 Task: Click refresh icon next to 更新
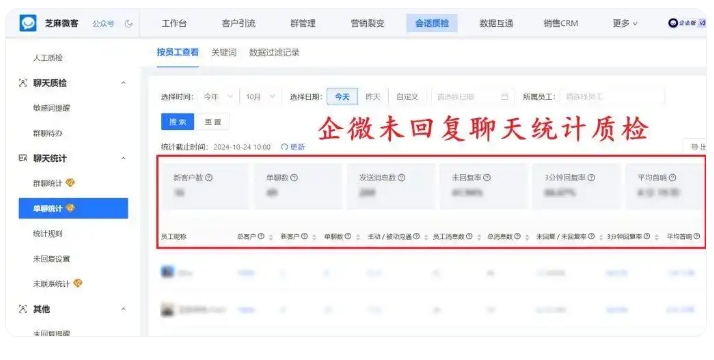[285, 147]
